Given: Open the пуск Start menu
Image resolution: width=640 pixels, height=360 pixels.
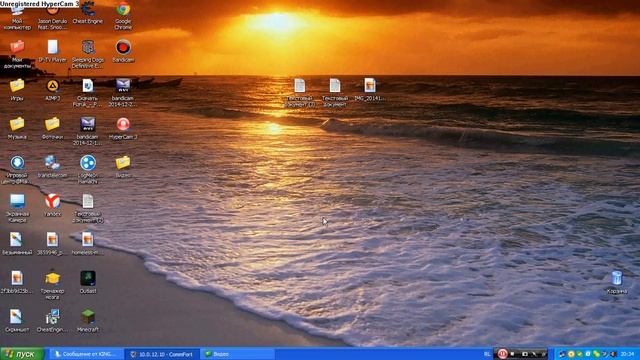Looking at the screenshot, I should pyautogui.click(x=22, y=354).
